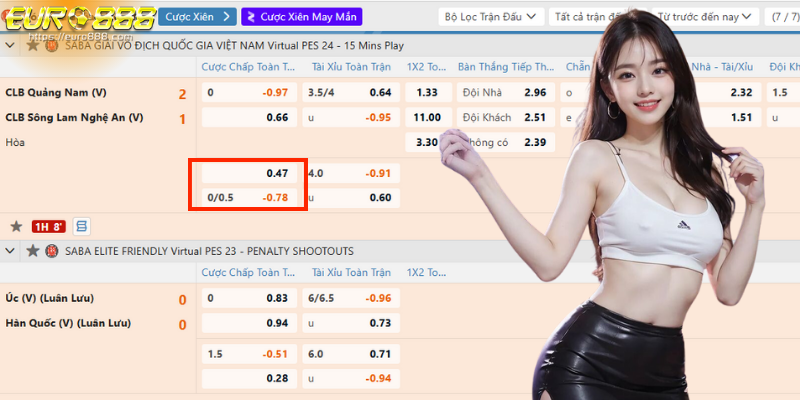Open the Cược Xiên tab
This screenshot has width=800, height=400.
pos(197,17)
